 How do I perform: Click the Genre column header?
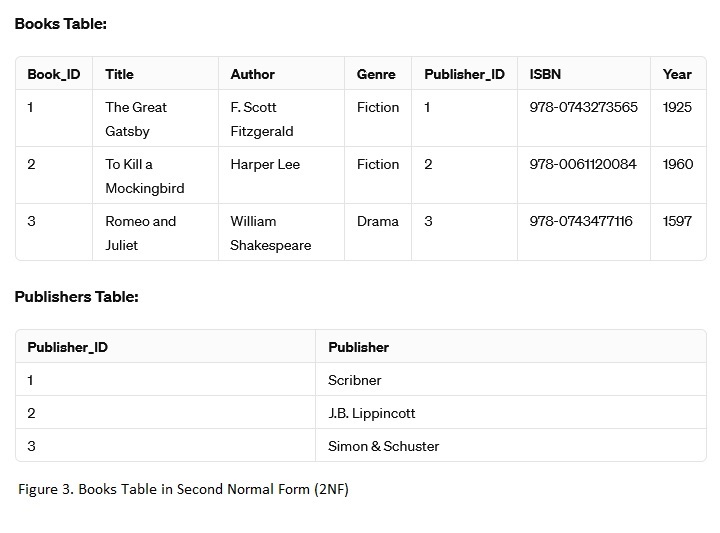[376, 74]
